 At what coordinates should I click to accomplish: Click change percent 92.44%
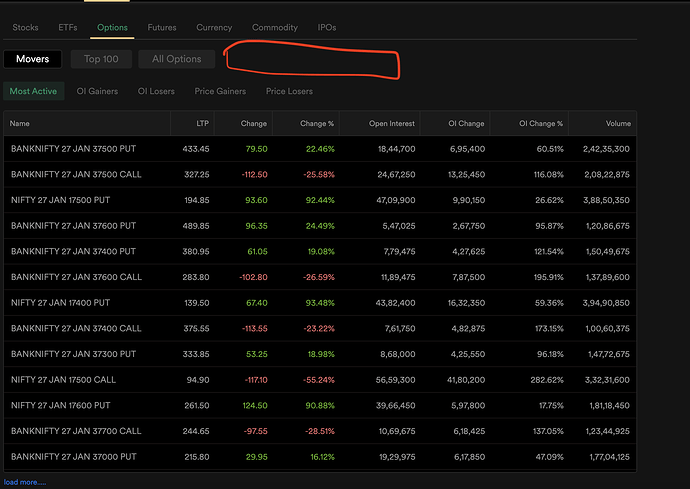(x=320, y=200)
